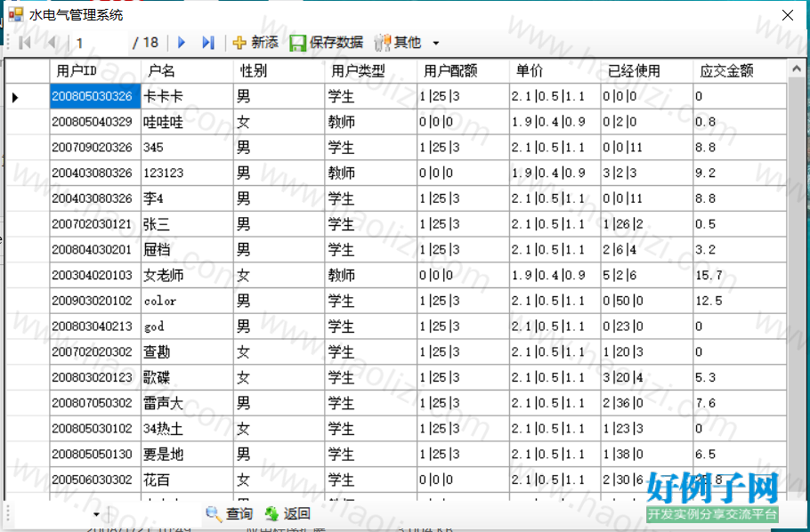Select name cell 李4
810x532 pixels.
pos(187,198)
